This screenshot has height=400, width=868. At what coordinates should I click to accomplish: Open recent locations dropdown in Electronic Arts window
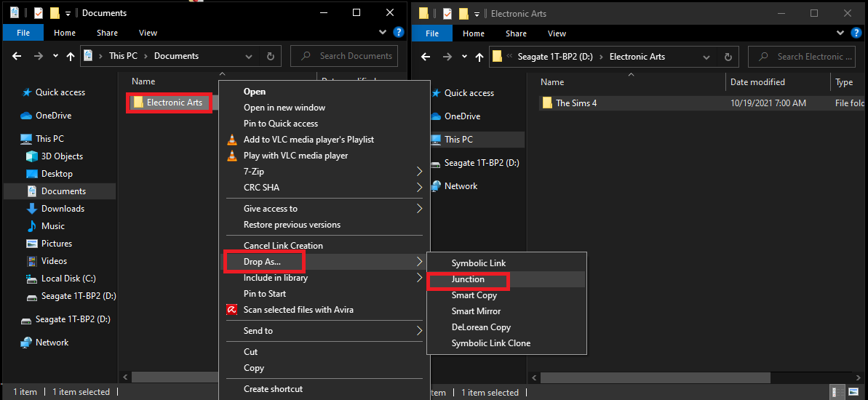(464, 57)
